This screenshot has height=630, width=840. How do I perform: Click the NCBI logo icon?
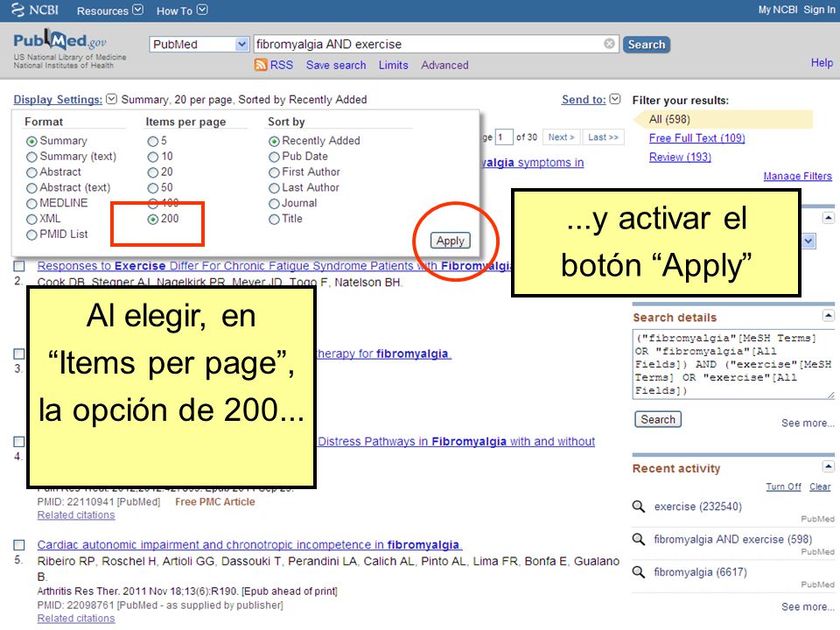(x=17, y=10)
